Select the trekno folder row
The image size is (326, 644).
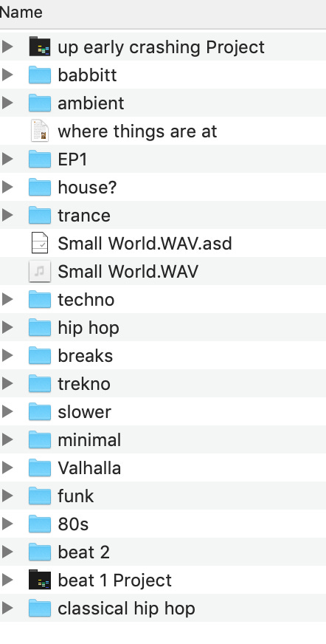point(163,383)
